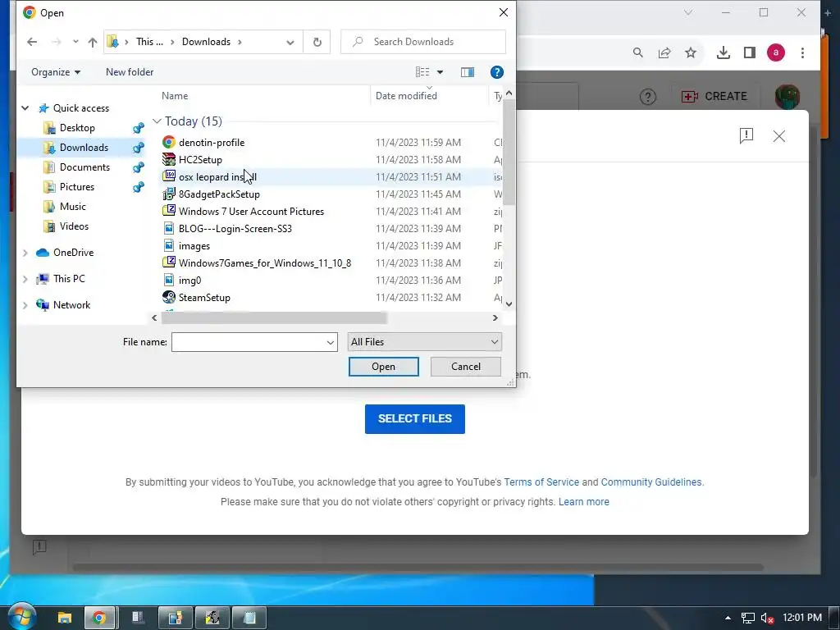
Task: Open the Community Guidelines link
Action: [651, 482]
